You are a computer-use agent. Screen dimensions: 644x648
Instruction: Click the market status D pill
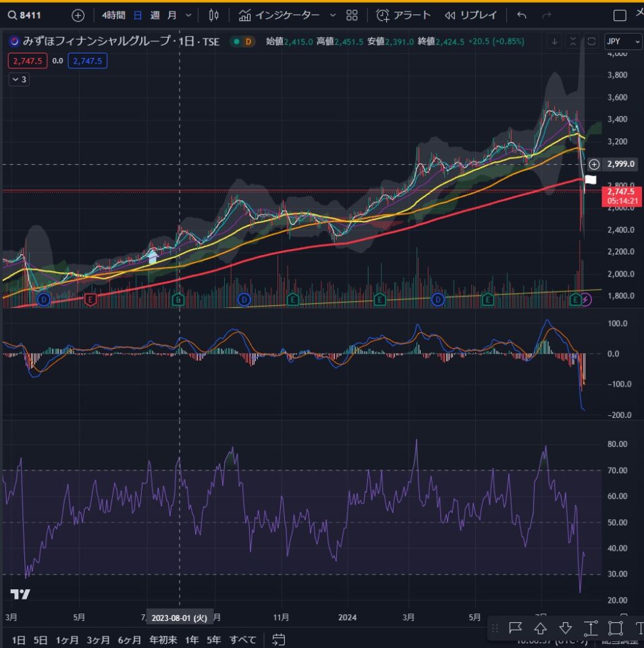point(242,41)
